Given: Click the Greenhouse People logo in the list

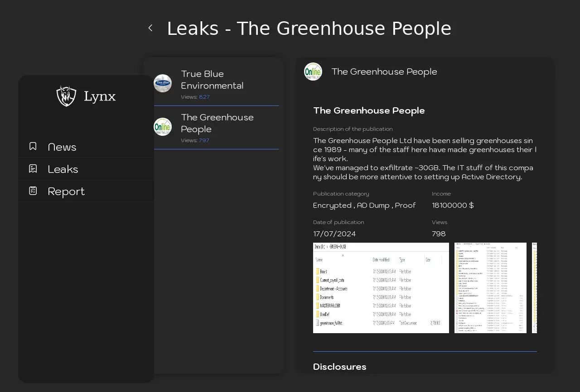Looking at the screenshot, I should click(x=163, y=127).
